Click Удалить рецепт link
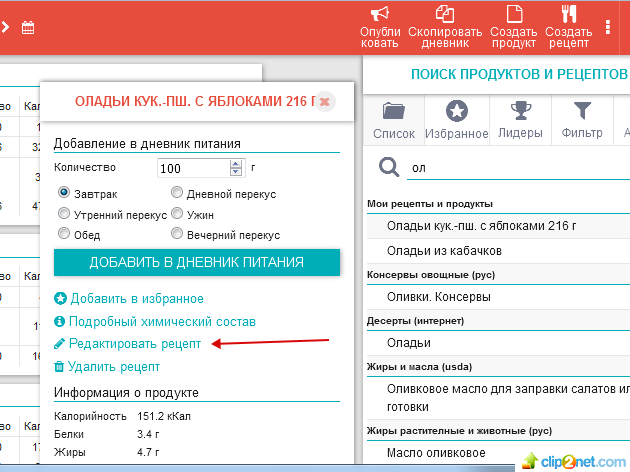Image resolution: width=630 pixels, height=472 pixels. (113, 367)
